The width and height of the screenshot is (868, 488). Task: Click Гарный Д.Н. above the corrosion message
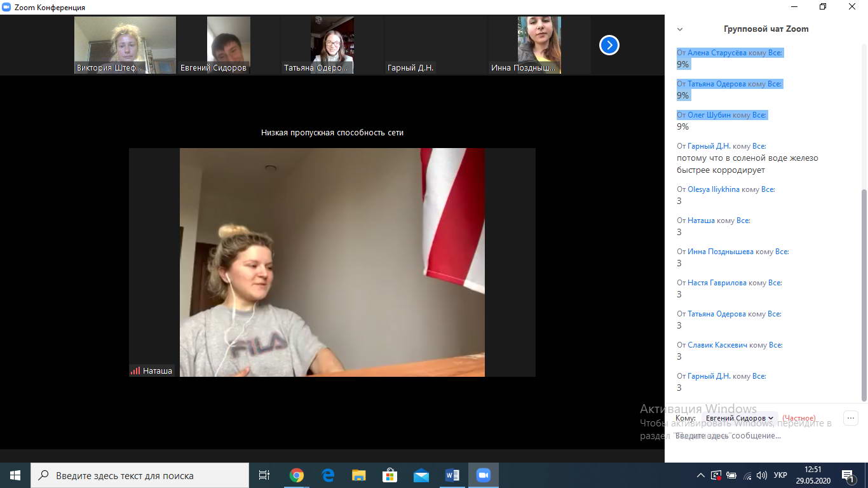709,146
